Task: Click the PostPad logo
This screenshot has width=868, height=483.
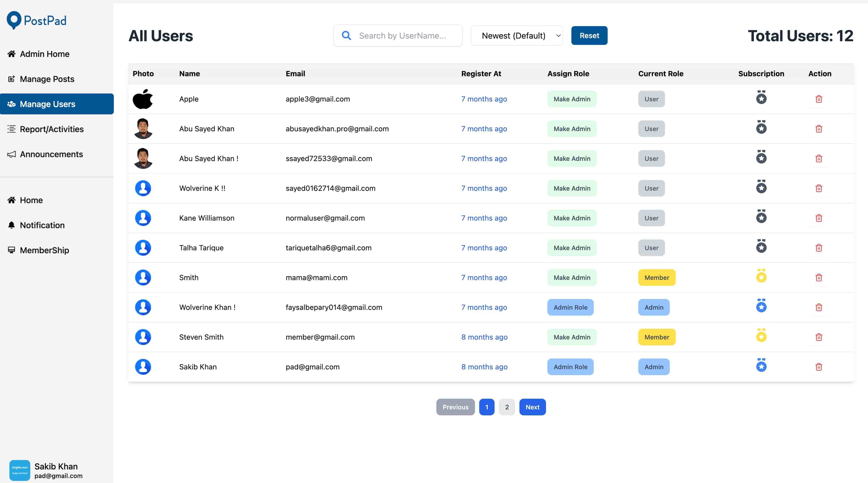Action: [x=36, y=20]
